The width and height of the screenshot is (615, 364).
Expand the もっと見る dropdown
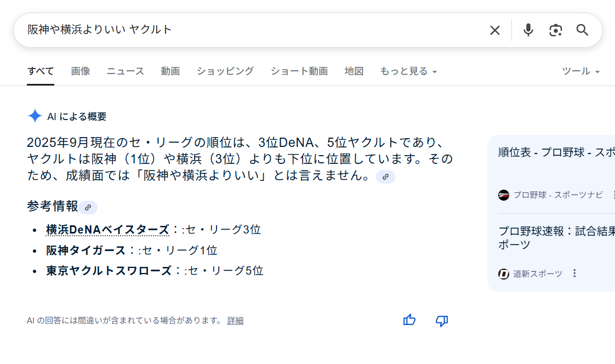[x=408, y=71]
